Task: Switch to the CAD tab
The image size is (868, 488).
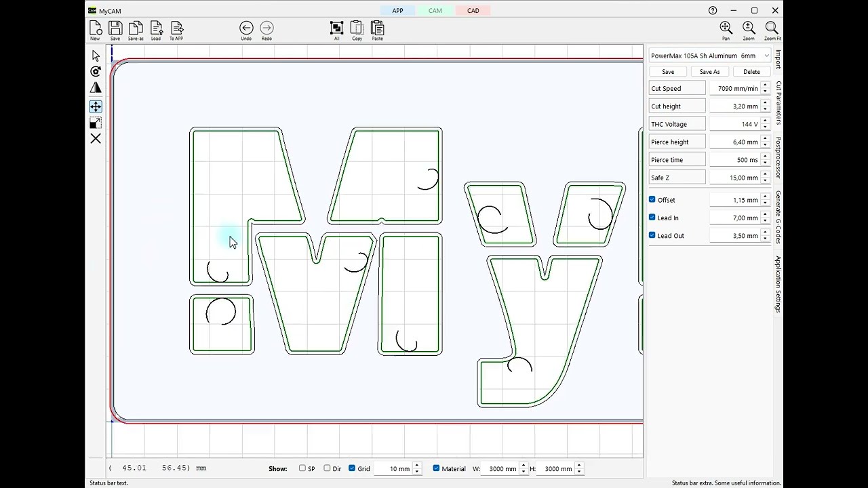Action: pyautogui.click(x=473, y=10)
